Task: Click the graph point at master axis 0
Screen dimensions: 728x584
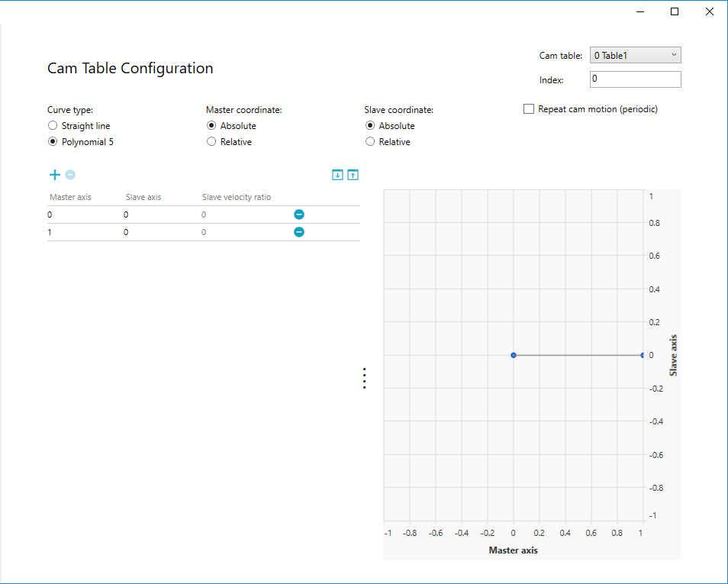Action: point(514,355)
